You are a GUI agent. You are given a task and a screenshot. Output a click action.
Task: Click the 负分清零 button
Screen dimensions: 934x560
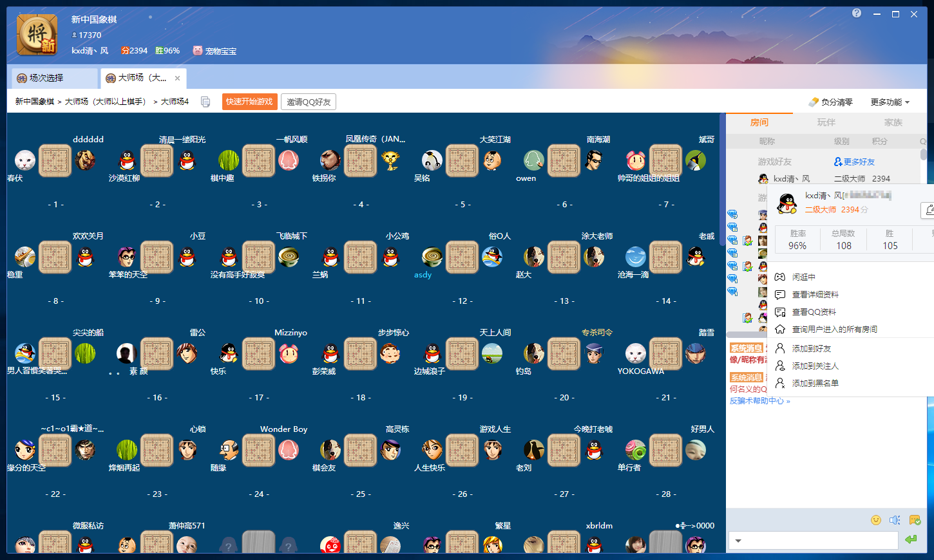click(x=831, y=102)
